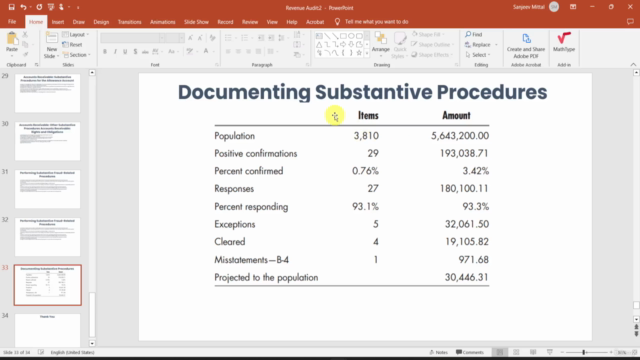Viewport: 640px width, 360px height.
Task: Start slideshow from beginning via quick access icon
Action: click(51, 7)
